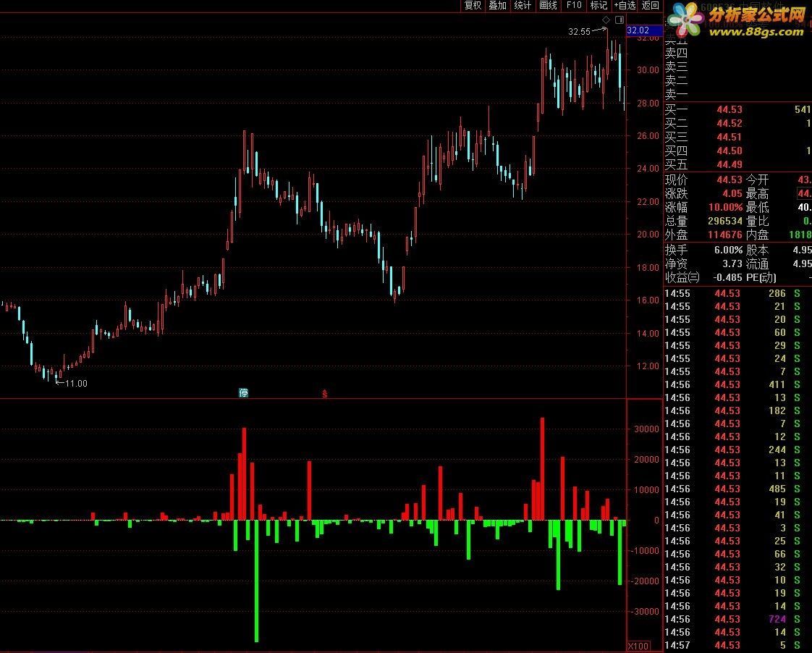812x653 pixels.
Task: Click the 28.00 price axis label
Action: tap(648, 103)
